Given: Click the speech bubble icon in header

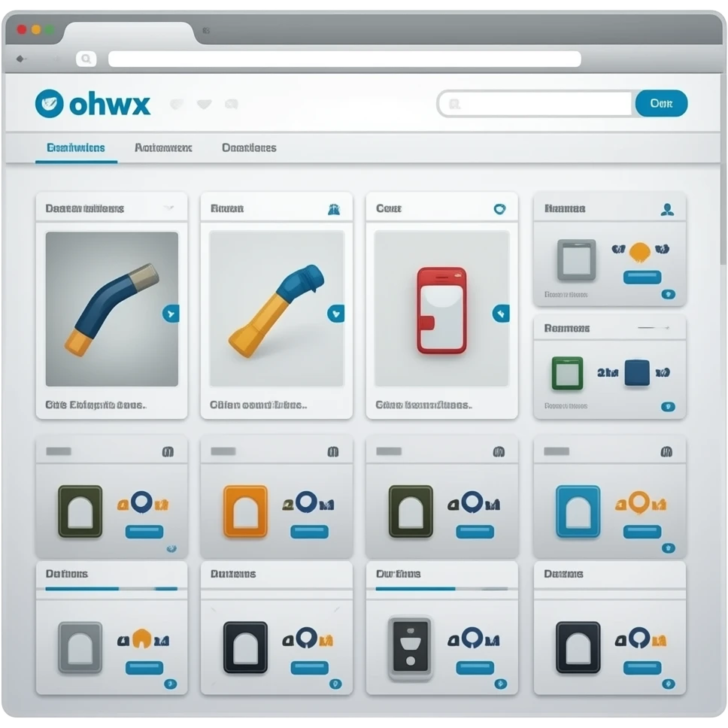Looking at the screenshot, I should click(231, 105).
